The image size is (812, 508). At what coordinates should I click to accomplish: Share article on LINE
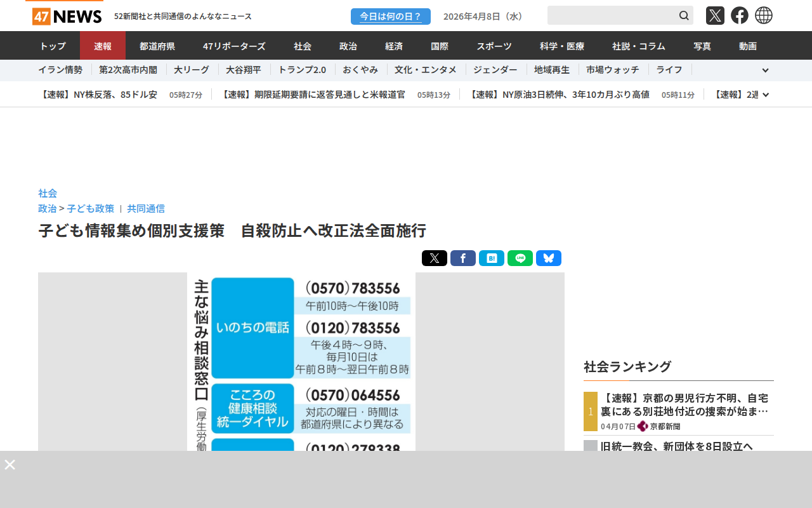[520, 258]
